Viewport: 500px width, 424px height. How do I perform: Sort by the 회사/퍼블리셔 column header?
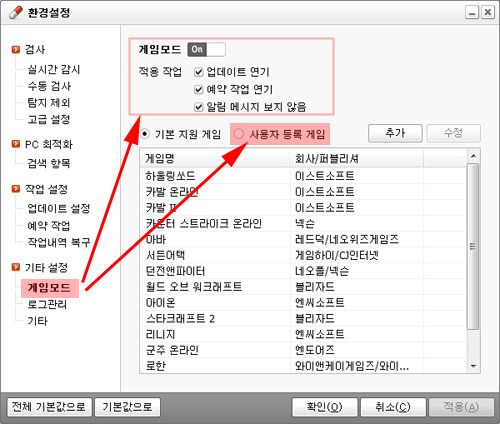click(357, 158)
